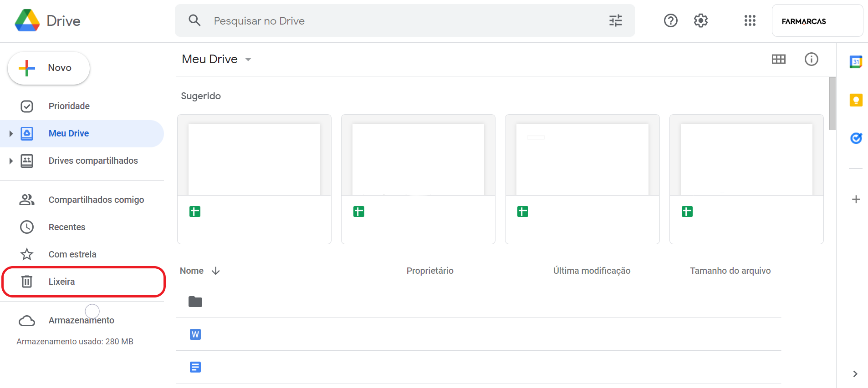Open the search options filter icon
This screenshot has height=388, width=868.
point(615,21)
